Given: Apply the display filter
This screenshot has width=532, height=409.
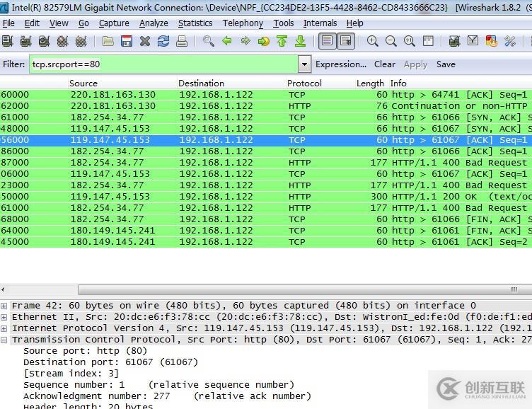Looking at the screenshot, I should coord(415,64).
